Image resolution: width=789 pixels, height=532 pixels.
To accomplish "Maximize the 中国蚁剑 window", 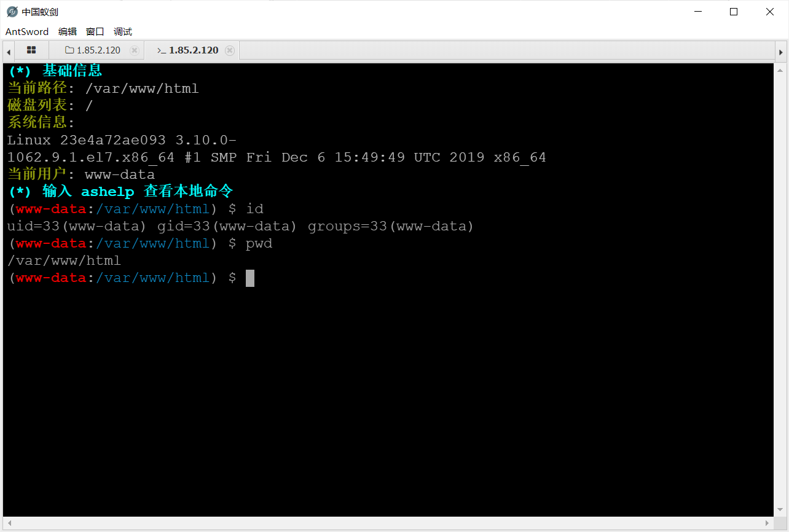I will click(734, 12).
